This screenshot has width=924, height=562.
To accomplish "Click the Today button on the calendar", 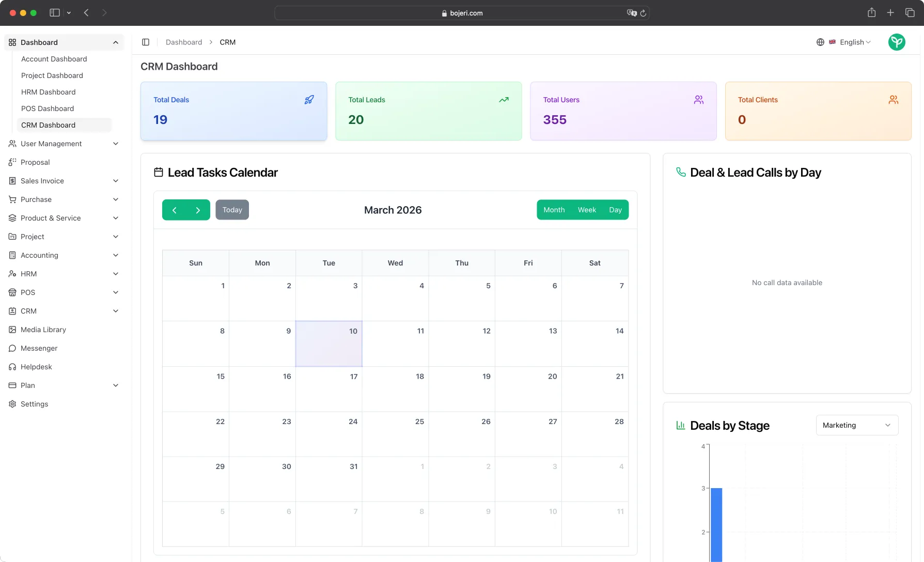I will (232, 210).
